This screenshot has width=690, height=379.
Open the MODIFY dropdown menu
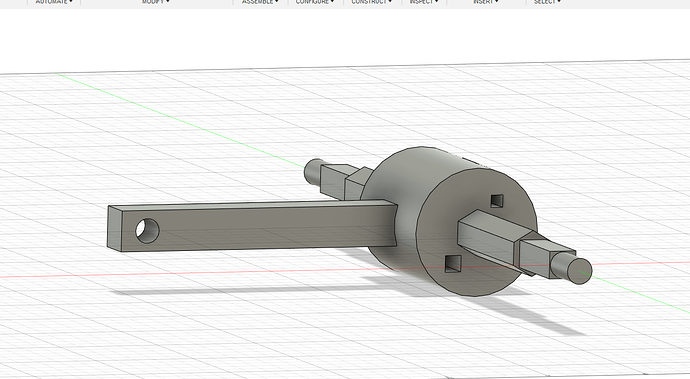(155, 2)
